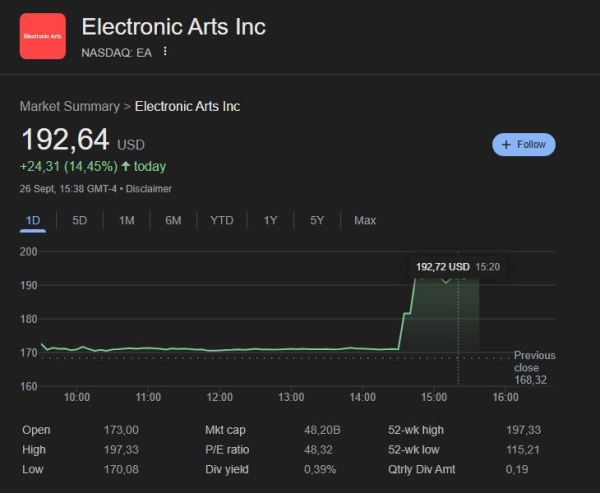The image size is (600, 493).
Task: Click the Previous close 168,32 label
Action: (x=534, y=367)
